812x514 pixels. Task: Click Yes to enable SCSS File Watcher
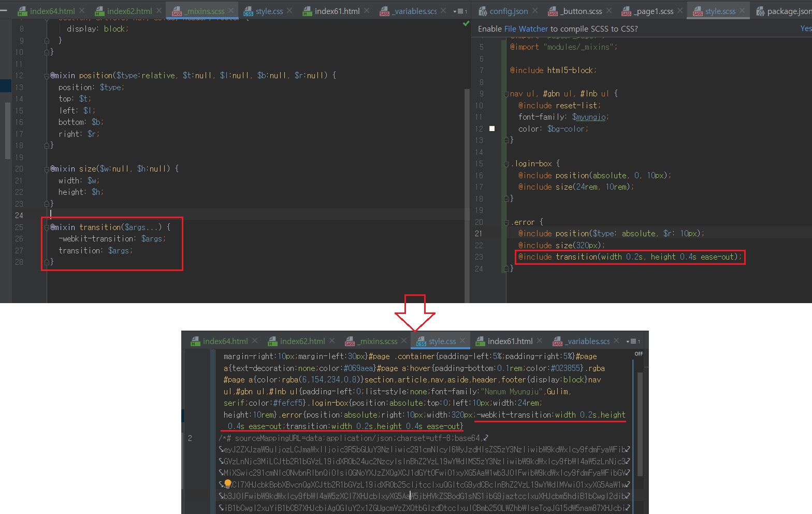(x=805, y=28)
